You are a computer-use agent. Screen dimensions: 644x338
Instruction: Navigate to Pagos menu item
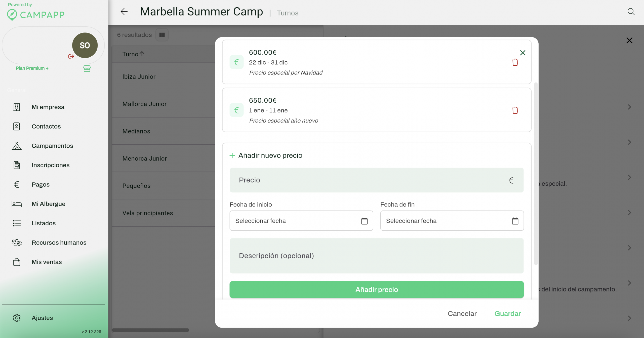pyautogui.click(x=41, y=185)
